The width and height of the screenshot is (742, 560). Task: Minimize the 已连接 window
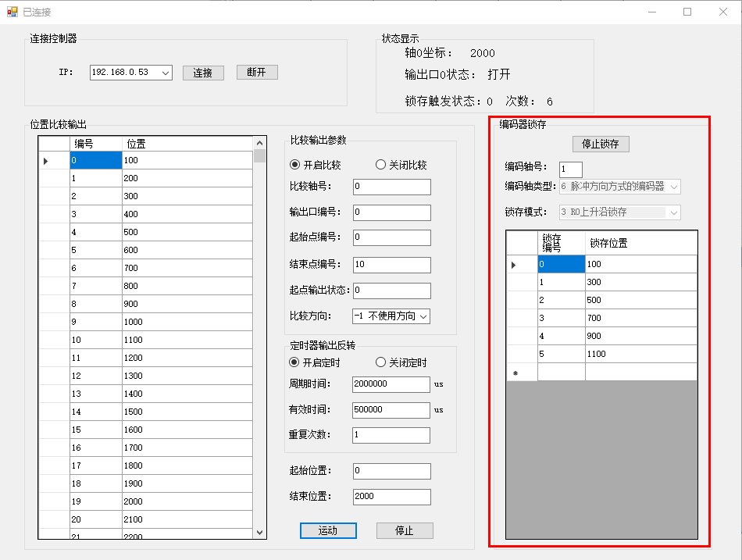click(652, 12)
